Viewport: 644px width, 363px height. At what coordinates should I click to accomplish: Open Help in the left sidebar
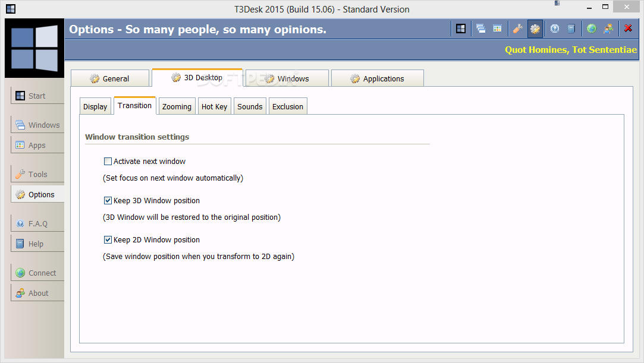(37, 244)
